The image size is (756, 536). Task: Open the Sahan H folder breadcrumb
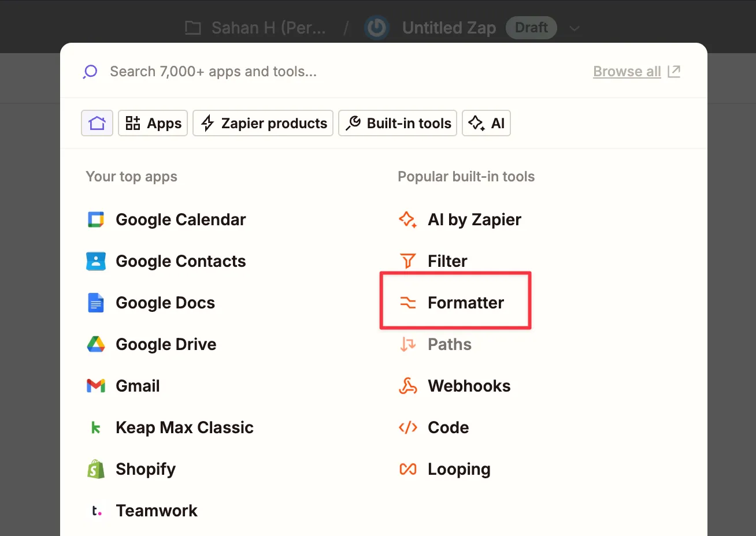pyautogui.click(x=256, y=28)
